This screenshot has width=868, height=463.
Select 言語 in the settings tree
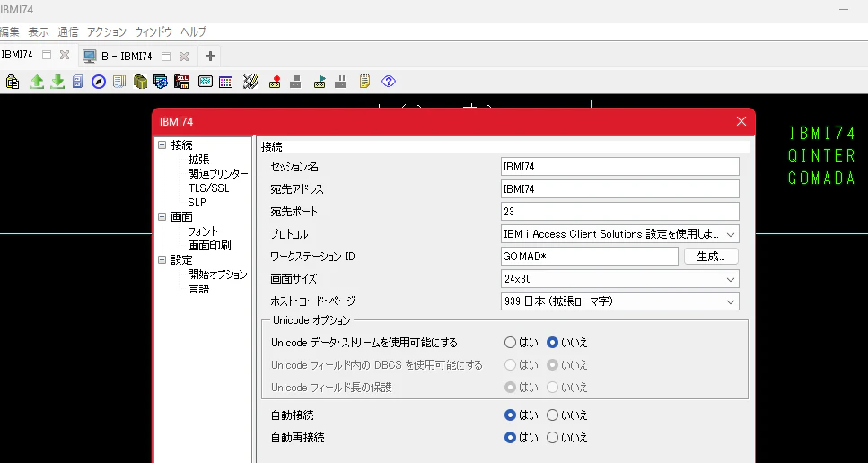click(198, 288)
